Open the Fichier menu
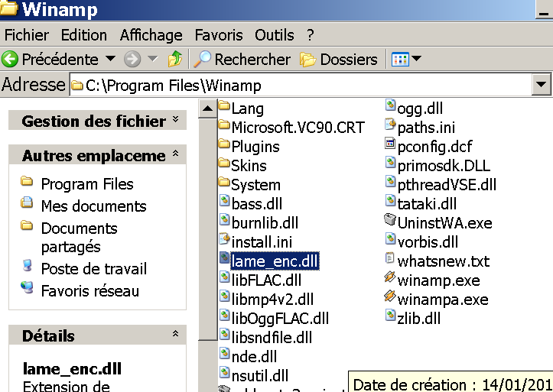The image size is (553, 392). pyautogui.click(x=27, y=35)
